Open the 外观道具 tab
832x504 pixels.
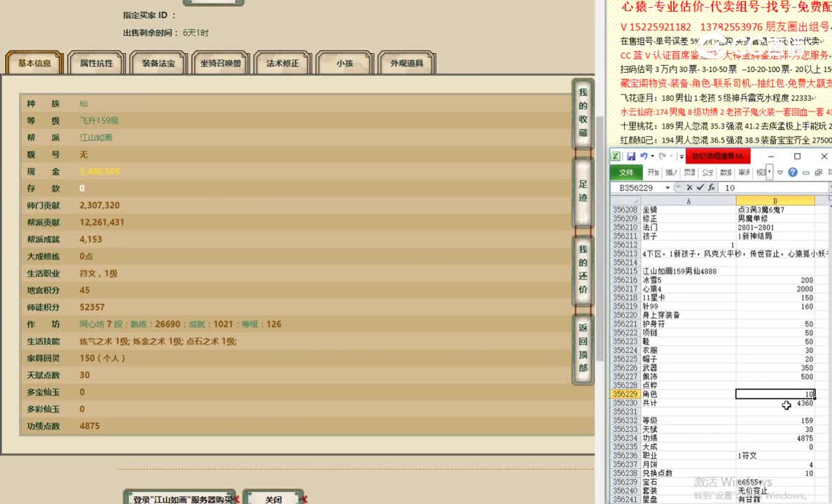tap(406, 62)
